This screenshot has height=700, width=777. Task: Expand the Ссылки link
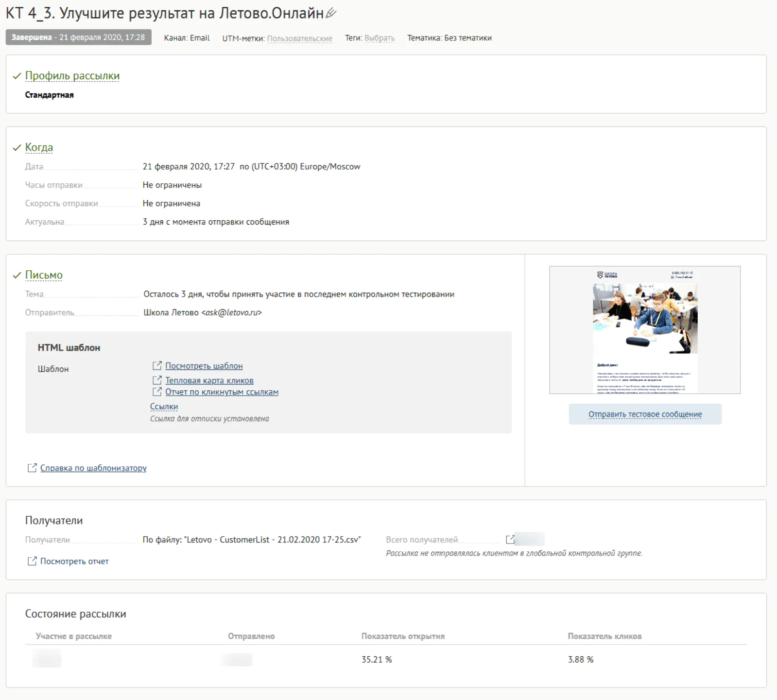164,407
